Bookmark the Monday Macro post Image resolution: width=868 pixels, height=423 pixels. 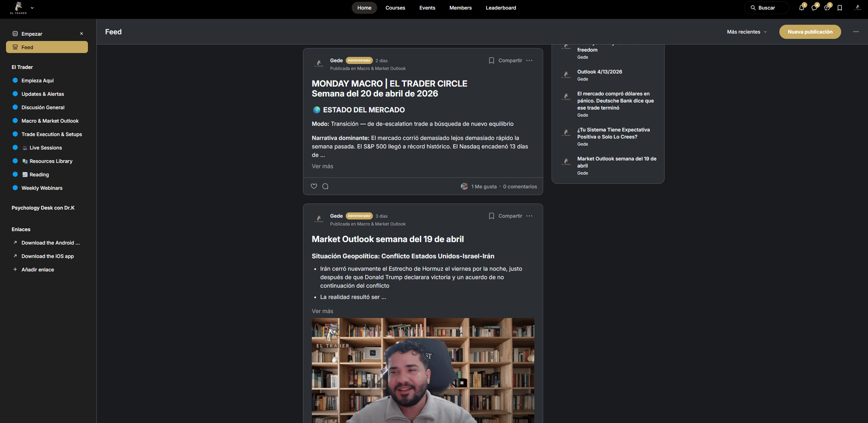pos(491,60)
